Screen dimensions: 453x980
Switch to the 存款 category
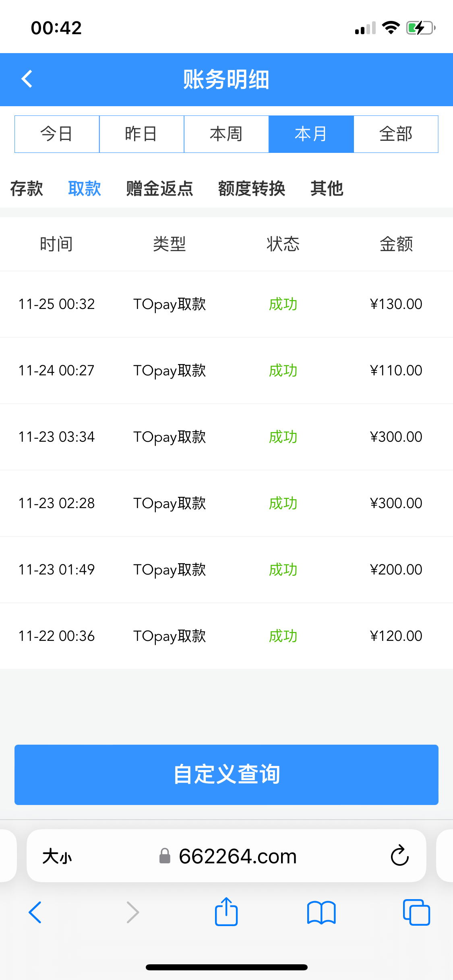[x=27, y=188]
